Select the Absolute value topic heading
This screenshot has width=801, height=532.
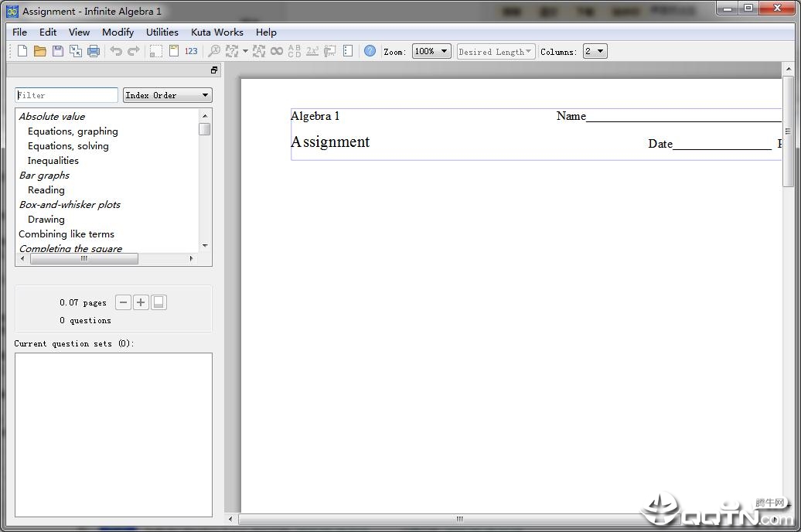pyautogui.click(x=52, y=117)
